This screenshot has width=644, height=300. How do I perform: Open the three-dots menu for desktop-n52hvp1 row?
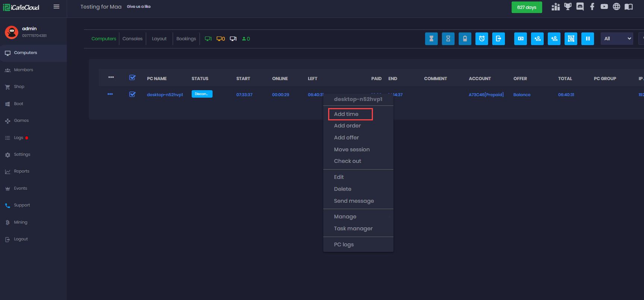[110, 94]
